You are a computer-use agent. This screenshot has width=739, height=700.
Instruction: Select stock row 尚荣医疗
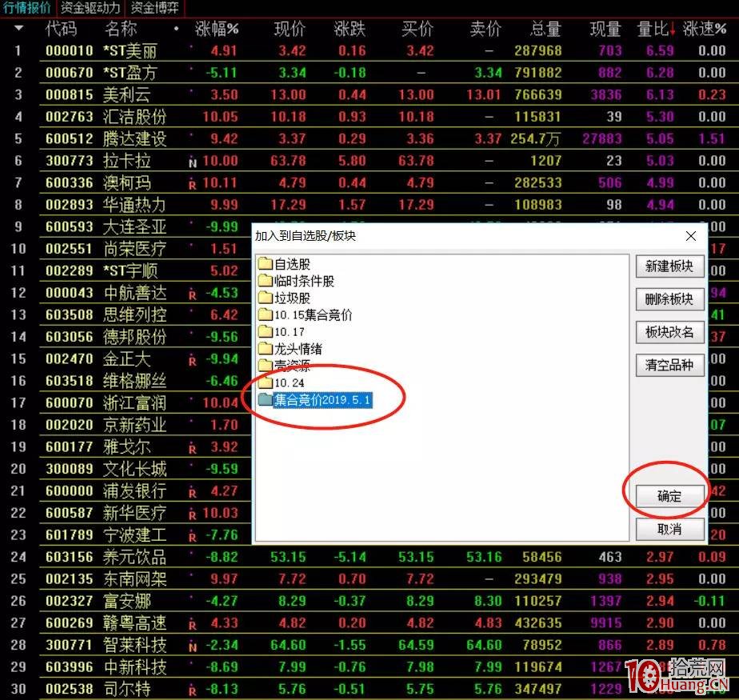pyautogui.click(x=126, y=249)
